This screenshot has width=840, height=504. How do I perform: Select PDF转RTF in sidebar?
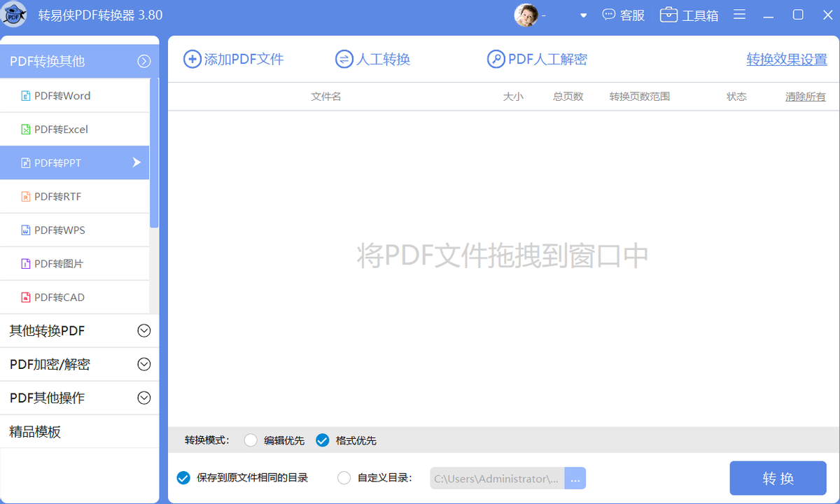[x=75, y=197]
